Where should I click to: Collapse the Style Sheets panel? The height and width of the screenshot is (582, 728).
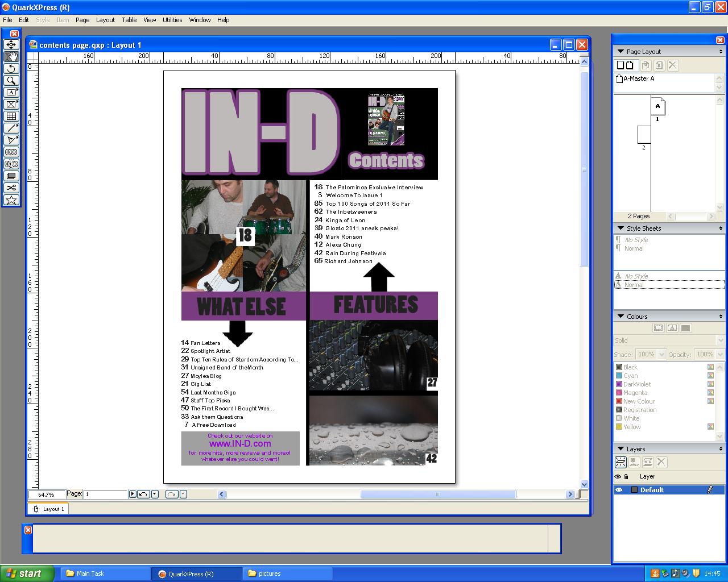[621, 228]
